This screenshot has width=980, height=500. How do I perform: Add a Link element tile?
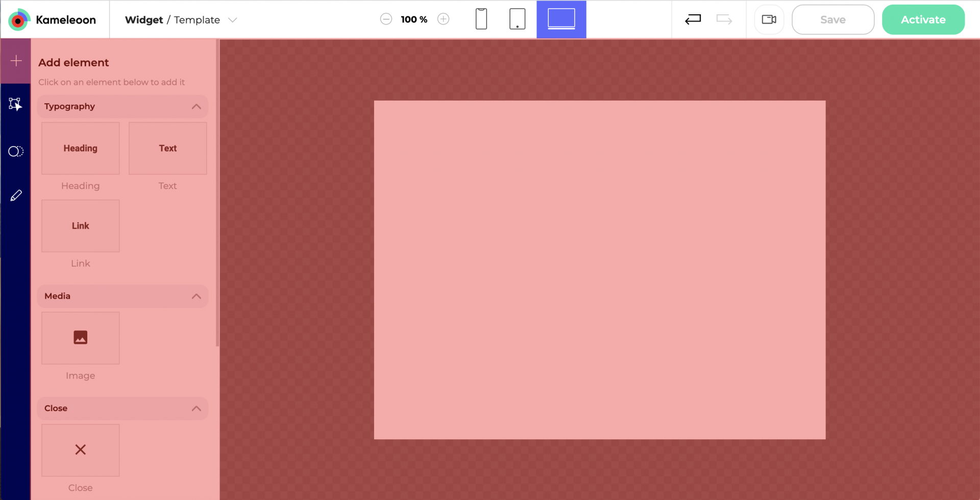81,226
